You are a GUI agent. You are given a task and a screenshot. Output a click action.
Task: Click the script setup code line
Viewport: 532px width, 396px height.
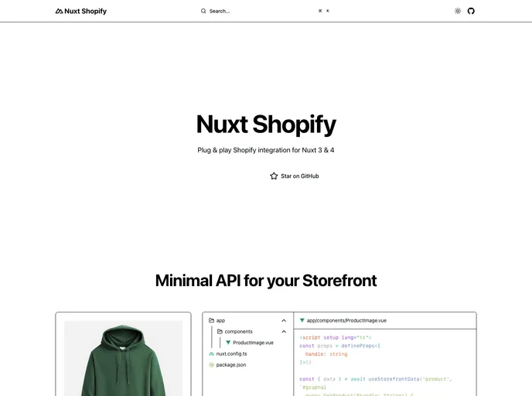(x=336, y=337)
